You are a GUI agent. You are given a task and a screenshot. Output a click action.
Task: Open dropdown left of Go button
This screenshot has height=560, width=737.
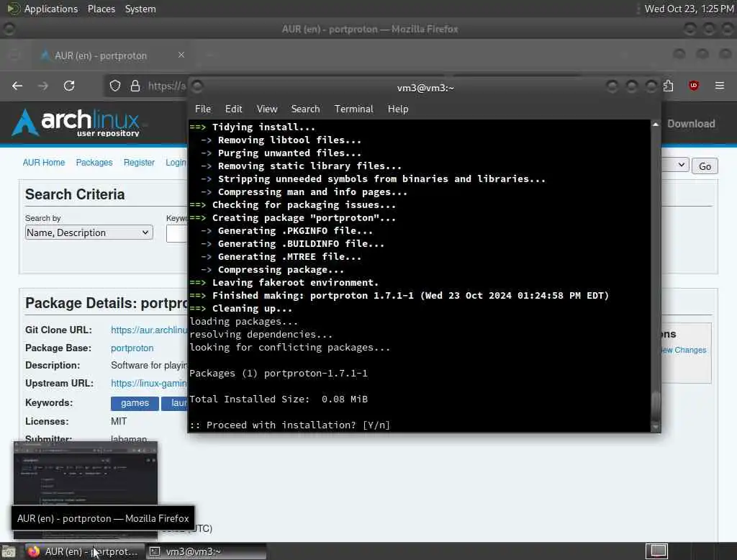(x=675, y=165)
